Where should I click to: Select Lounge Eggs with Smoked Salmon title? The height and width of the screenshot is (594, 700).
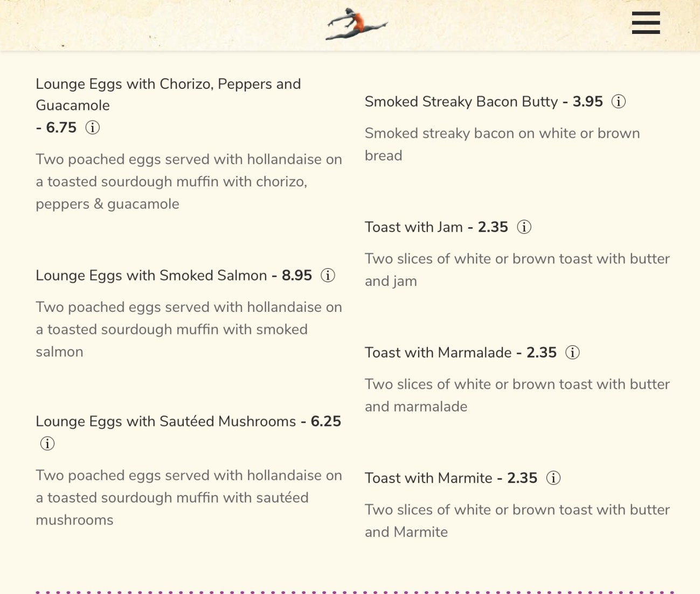(x=151, y=275)
